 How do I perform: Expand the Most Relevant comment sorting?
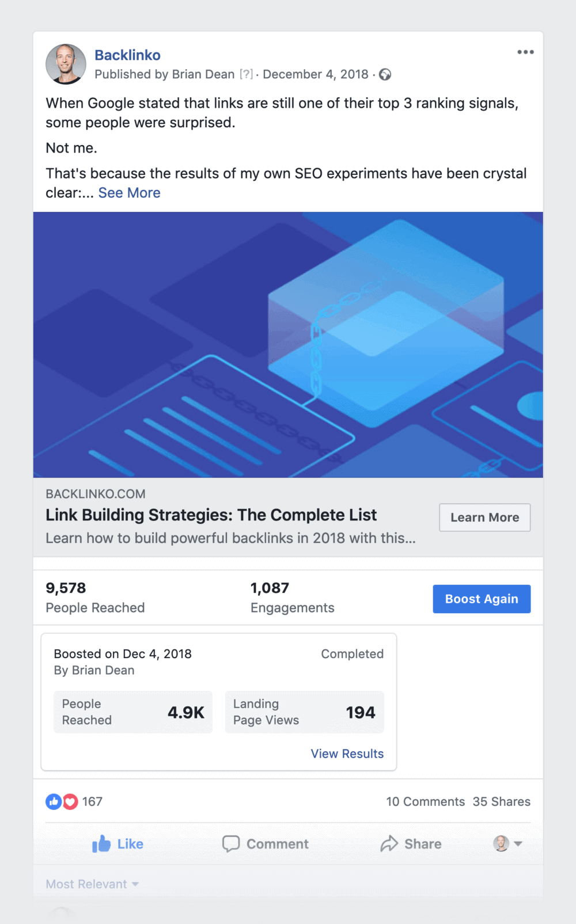[92, 884]
